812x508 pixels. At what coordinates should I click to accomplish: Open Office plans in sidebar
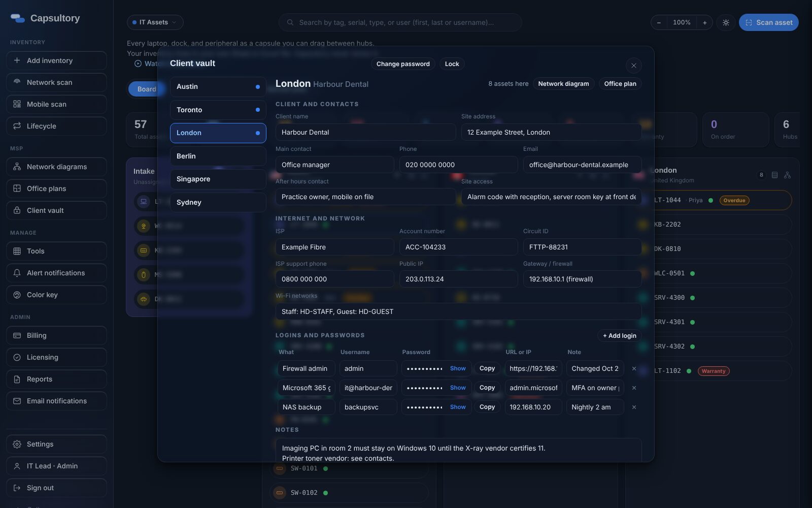pos(56,188)
